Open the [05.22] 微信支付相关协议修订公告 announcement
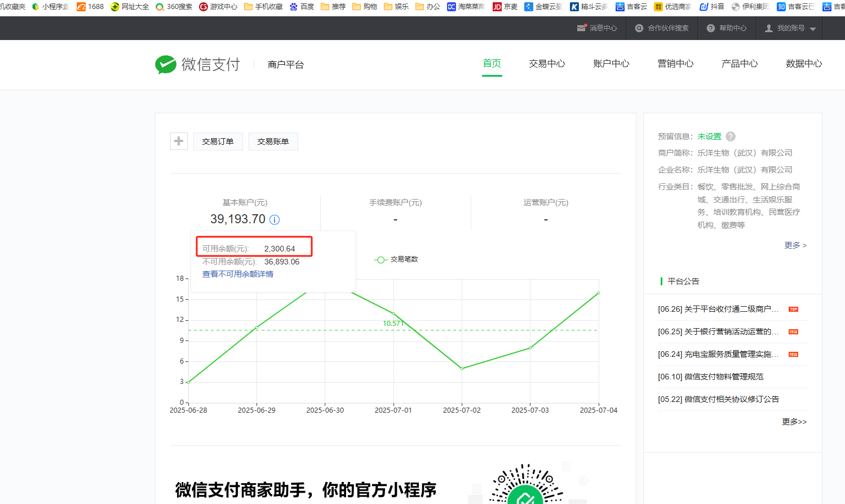845x504 pixels. tap(718, 399)
